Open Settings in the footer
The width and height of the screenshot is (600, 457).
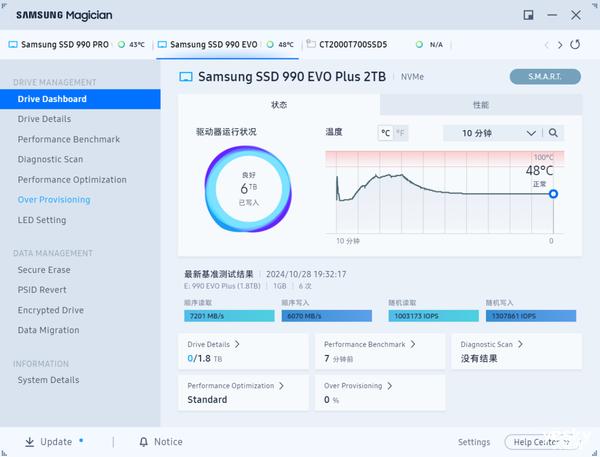[474, 442]
